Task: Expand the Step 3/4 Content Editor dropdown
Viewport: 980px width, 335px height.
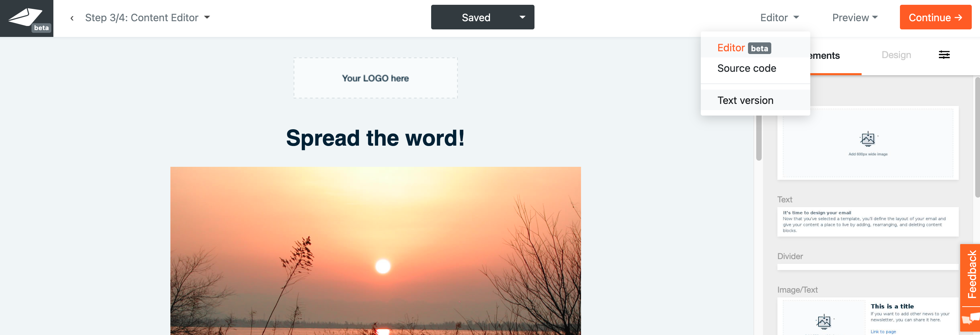Action: [147, 17]
